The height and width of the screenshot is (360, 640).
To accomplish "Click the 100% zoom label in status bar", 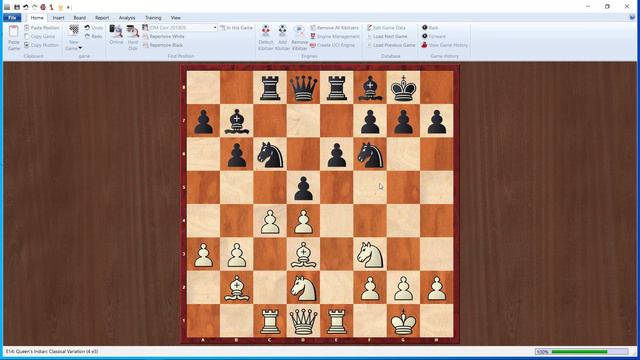I will 542,351.
